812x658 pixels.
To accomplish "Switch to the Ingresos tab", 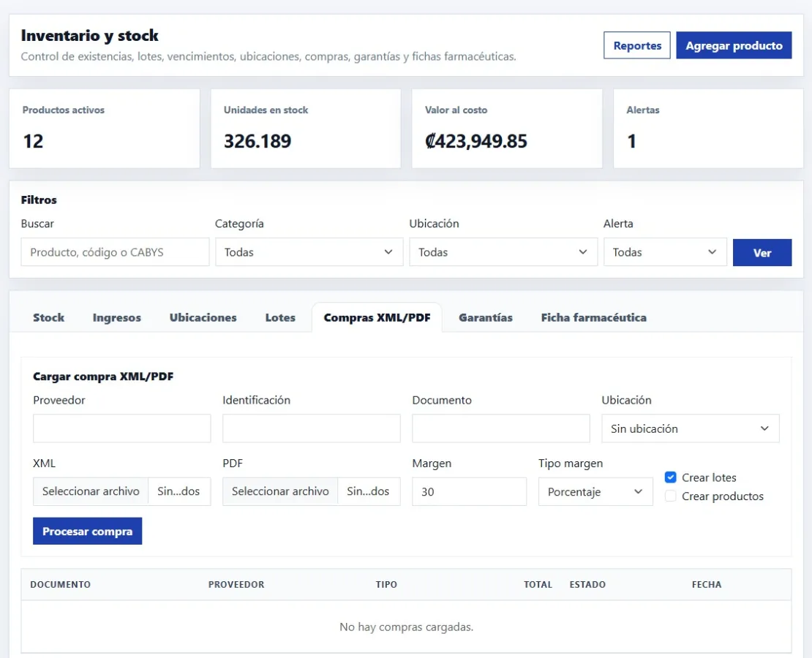I will tap(116, 317).
